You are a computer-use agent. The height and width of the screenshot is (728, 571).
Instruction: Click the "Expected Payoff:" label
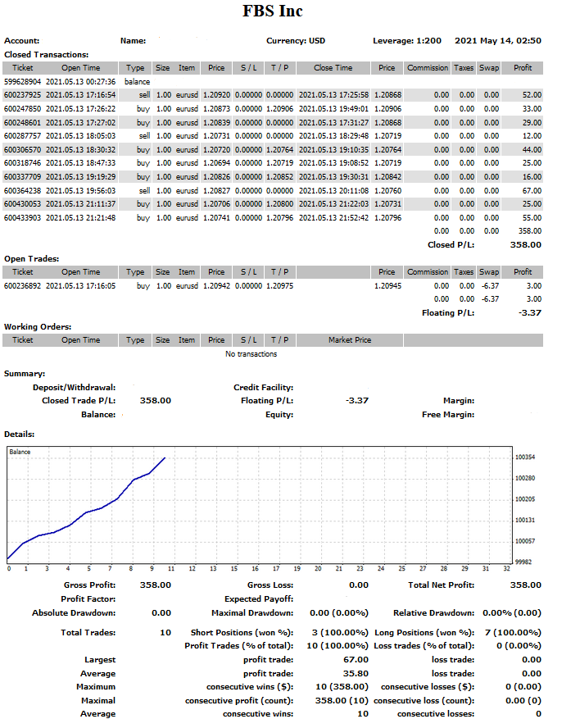tap(259, 599)
